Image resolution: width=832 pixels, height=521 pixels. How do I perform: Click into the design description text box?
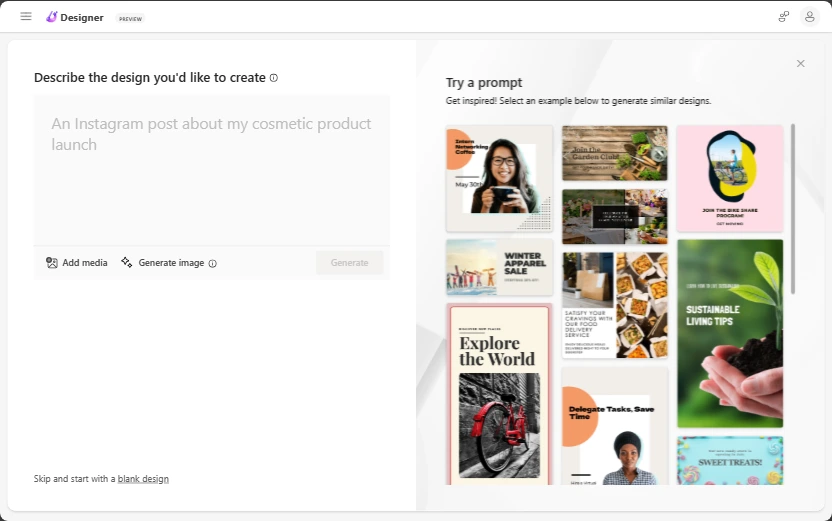[212, 170]
